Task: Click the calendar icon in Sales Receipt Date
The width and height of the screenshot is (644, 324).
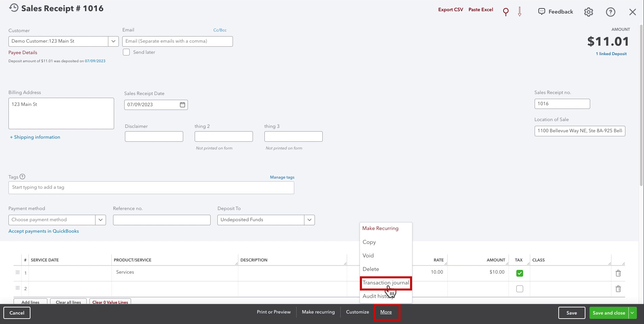Action: [x=183, y=105]
